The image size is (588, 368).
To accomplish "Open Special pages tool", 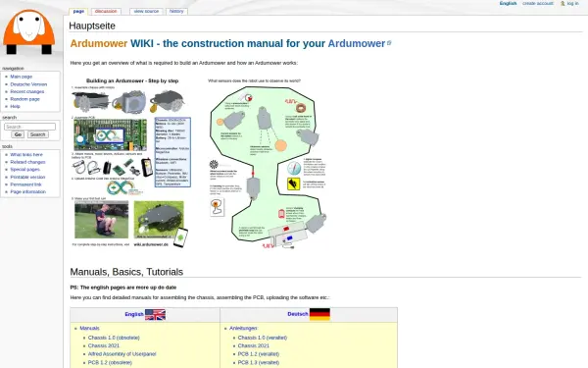I will pos(24,170).
